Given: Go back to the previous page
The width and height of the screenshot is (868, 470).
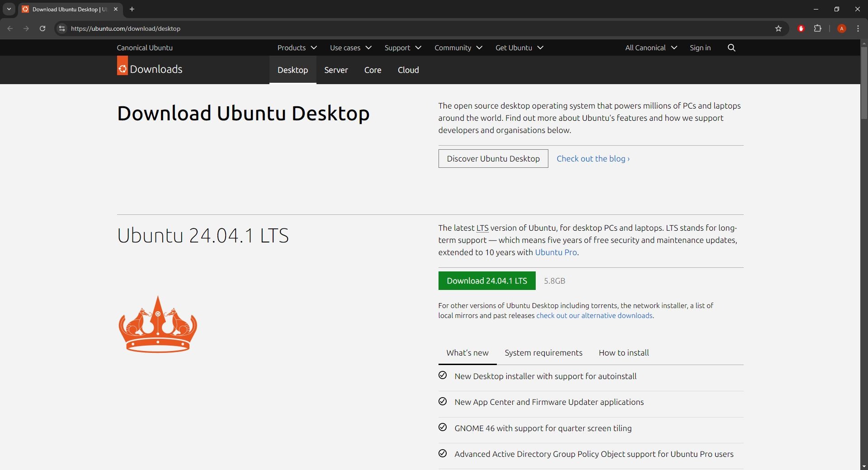Looking at the screenshot, I should pyautogui.click(x=9, y=28).
